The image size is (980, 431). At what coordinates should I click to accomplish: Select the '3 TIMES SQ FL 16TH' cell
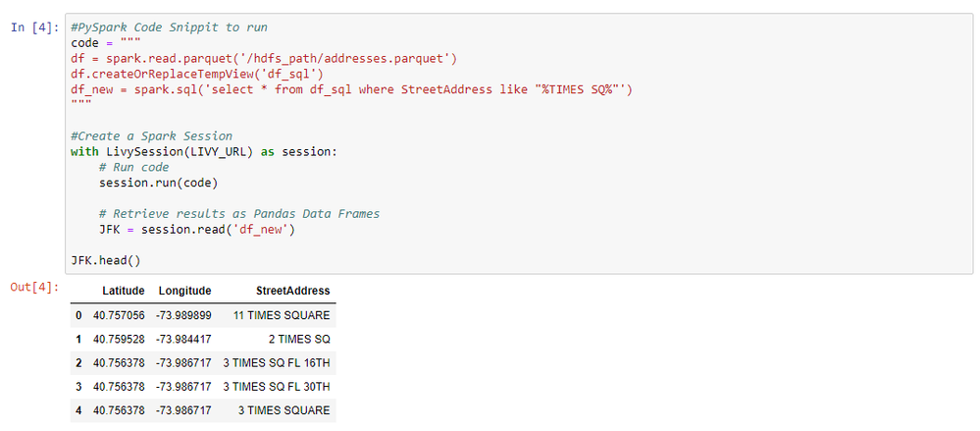pos(276,362)
